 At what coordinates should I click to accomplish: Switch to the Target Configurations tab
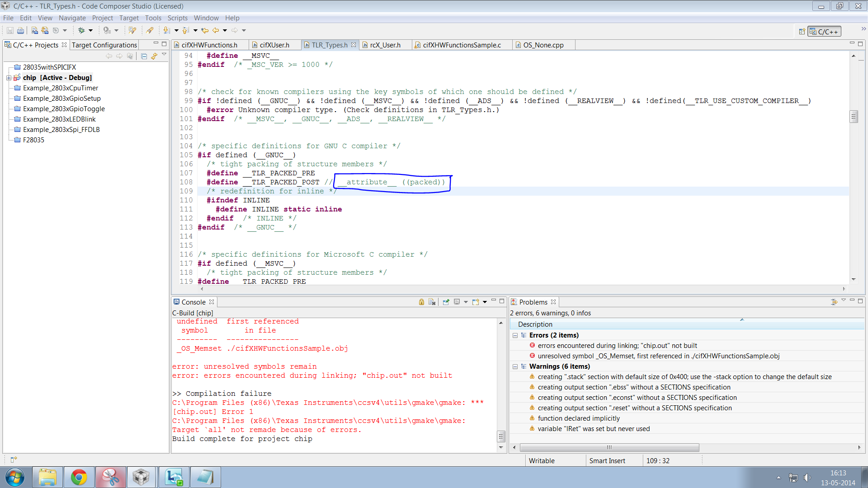(x=104, y=45)
